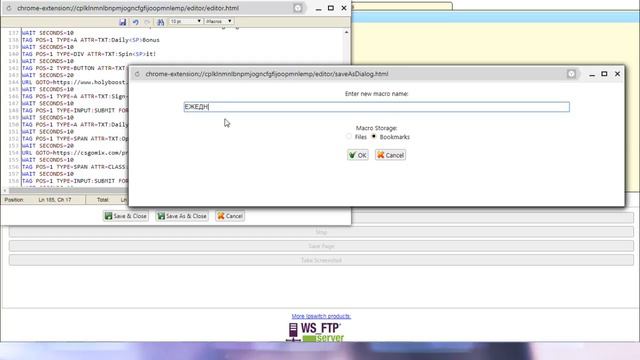Click the Save Page button in background panel
Viewport: 640px width, 360px height.
pyautogui.click(x=321, y=246)
